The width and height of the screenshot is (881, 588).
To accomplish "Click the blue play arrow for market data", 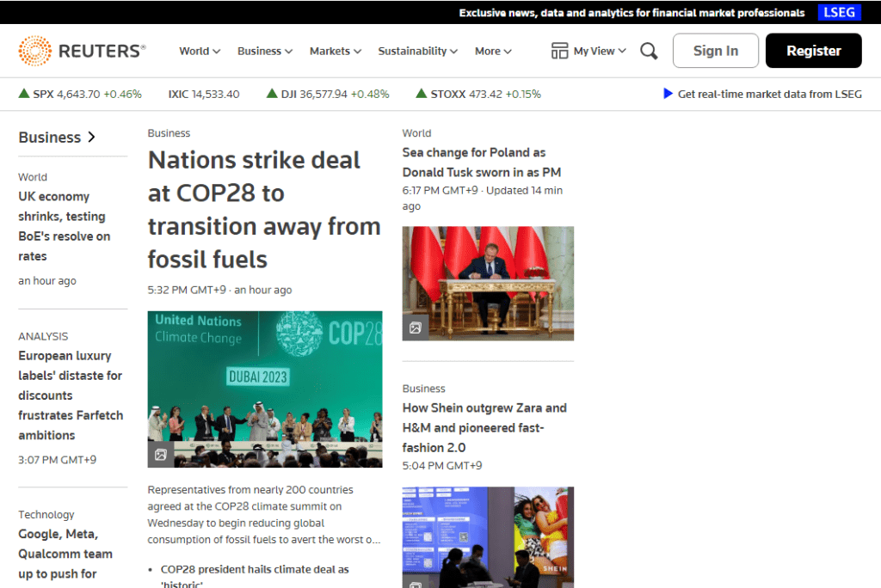I will [668, 94].
